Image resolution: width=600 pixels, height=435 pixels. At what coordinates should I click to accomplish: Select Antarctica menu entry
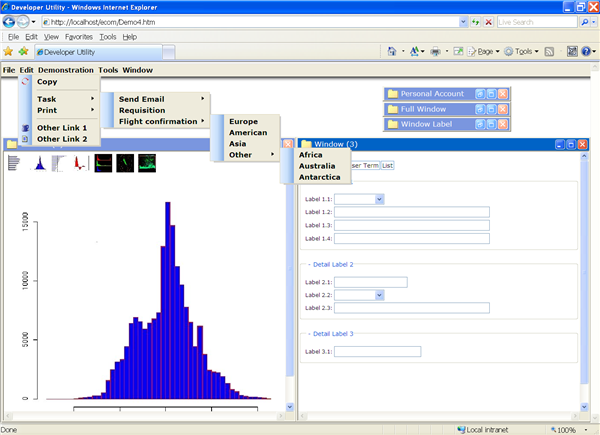tap(321, 177)
